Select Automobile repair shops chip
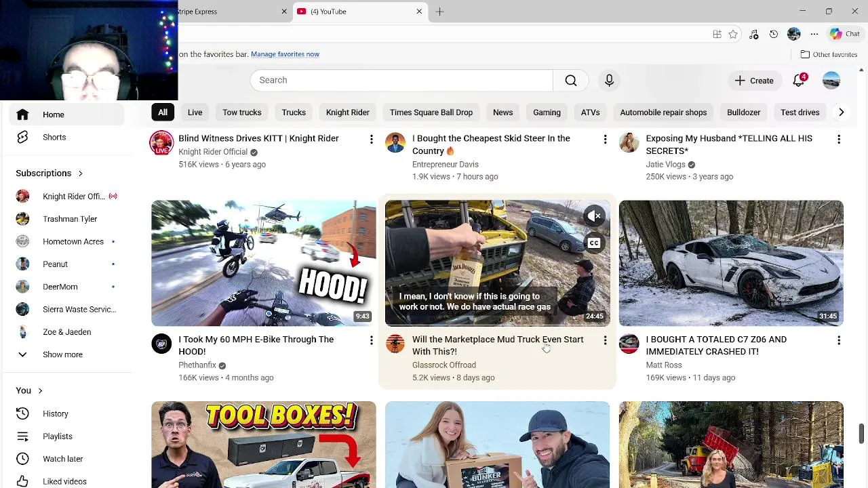This screenshot has width=868, height=488. [663, 113]
